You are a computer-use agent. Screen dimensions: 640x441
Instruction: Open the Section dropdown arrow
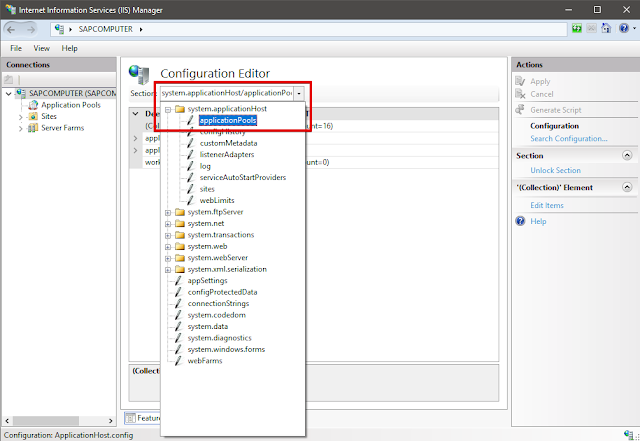click(299, 94)
